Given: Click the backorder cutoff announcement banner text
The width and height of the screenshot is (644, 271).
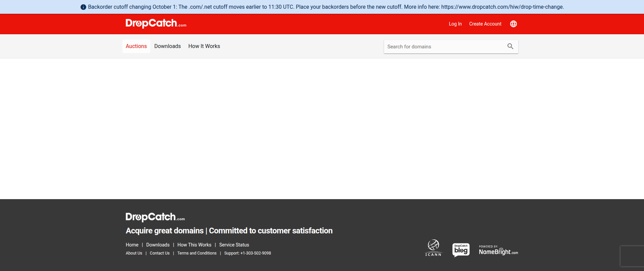Looking at the screenshot, I should coord(326,7).
